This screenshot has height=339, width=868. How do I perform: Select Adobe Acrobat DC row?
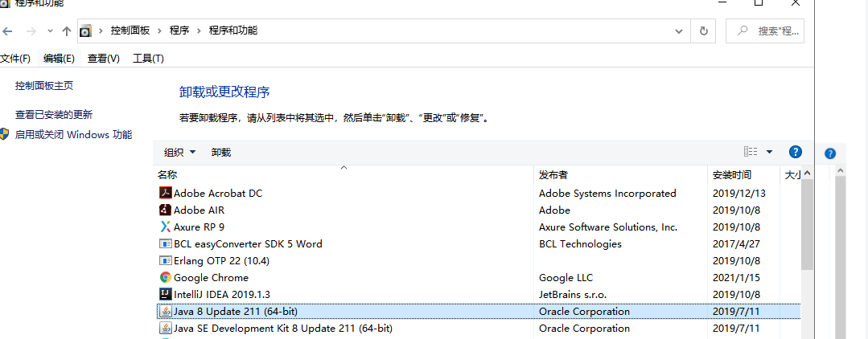coord(479,193)
